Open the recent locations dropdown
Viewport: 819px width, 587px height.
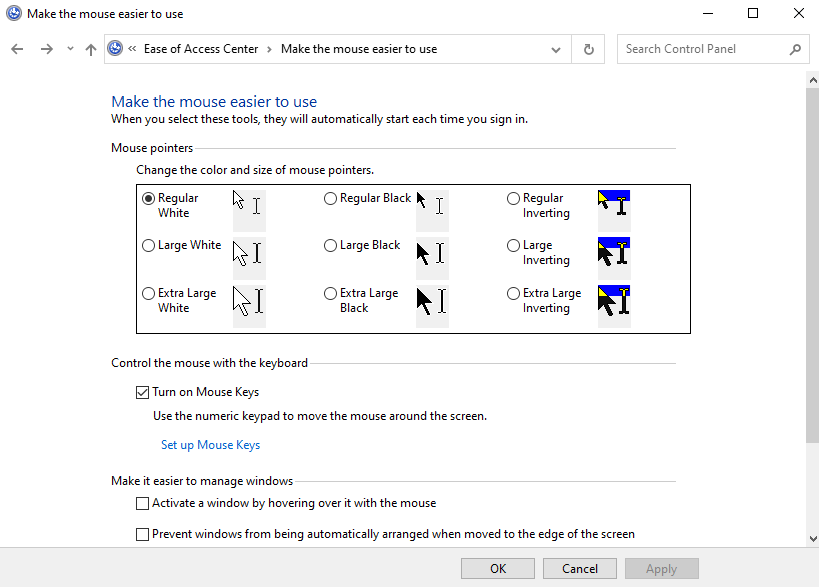tap(70, 49)
